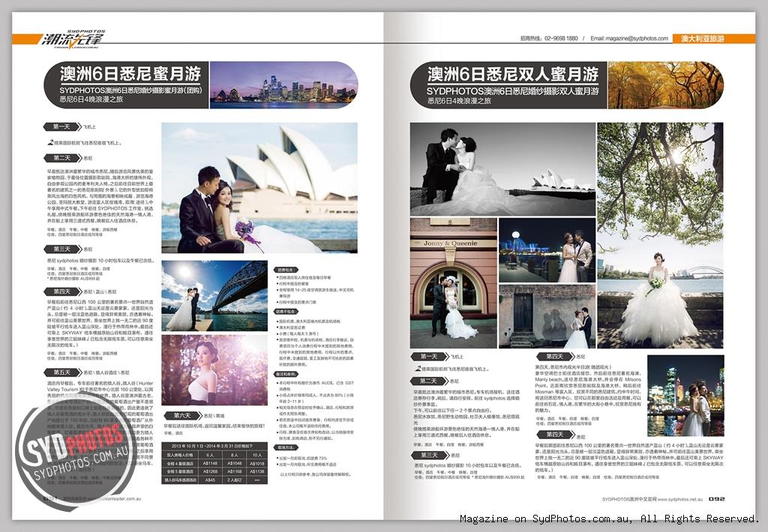Click the A$1168 price cell
Viewport: 768px width, 532px height.
pyautogui.click(x=234, y=472)
